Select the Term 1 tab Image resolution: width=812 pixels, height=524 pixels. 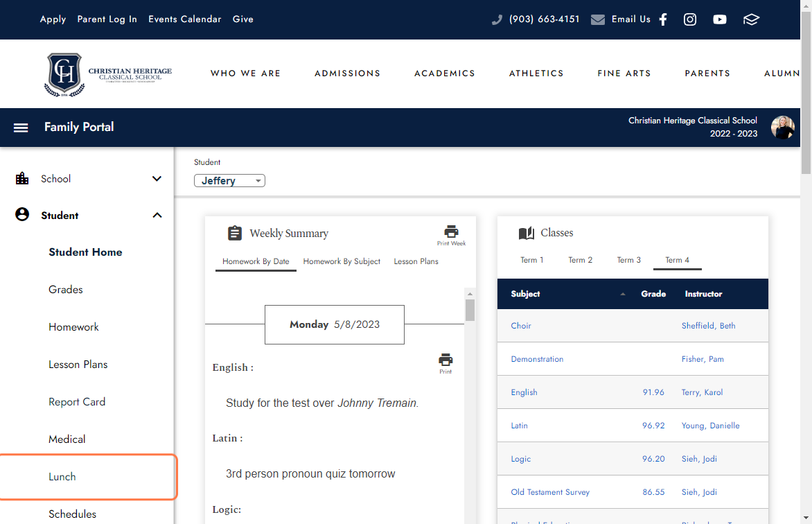pyautogui.click(x=532, y=260)
